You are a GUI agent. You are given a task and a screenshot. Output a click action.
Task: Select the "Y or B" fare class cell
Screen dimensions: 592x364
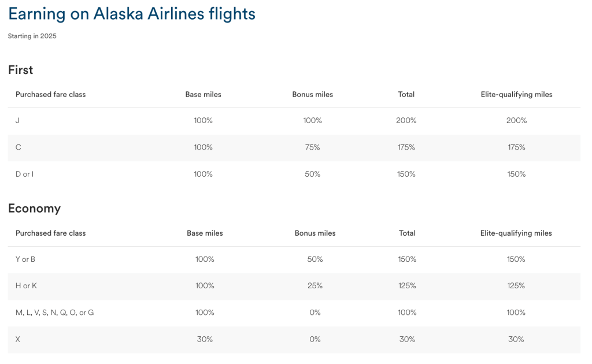(x=25, y=259)
